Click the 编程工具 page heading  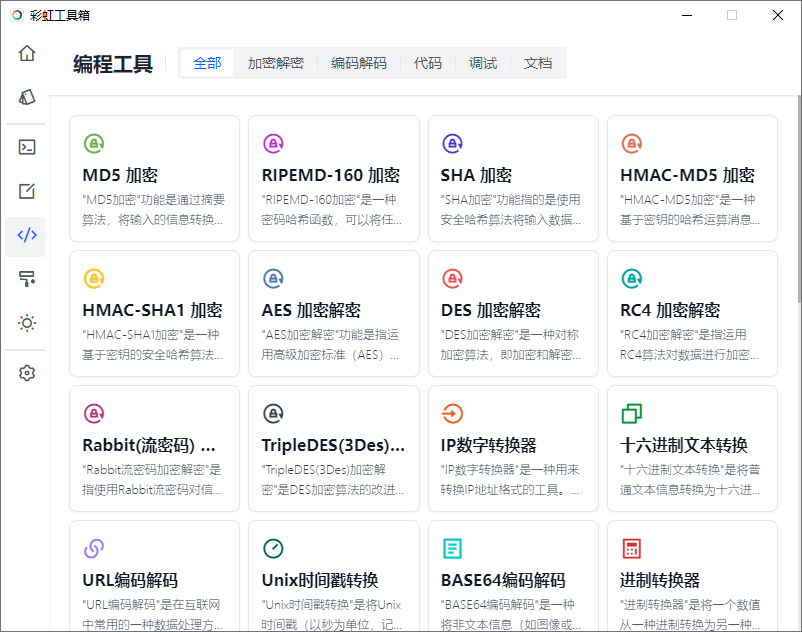[113, 64]
